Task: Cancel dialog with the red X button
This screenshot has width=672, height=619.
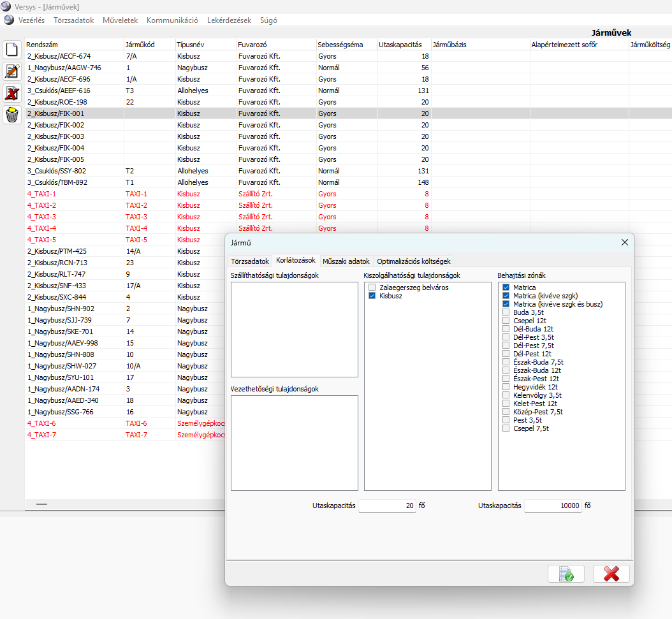Action: pyautogui.click(x=611, y=574)
